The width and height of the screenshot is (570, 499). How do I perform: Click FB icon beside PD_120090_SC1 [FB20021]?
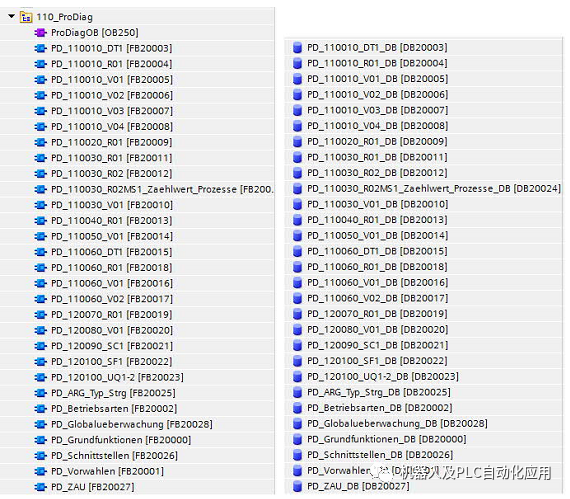pyautogui.click(x=40, y=346)
